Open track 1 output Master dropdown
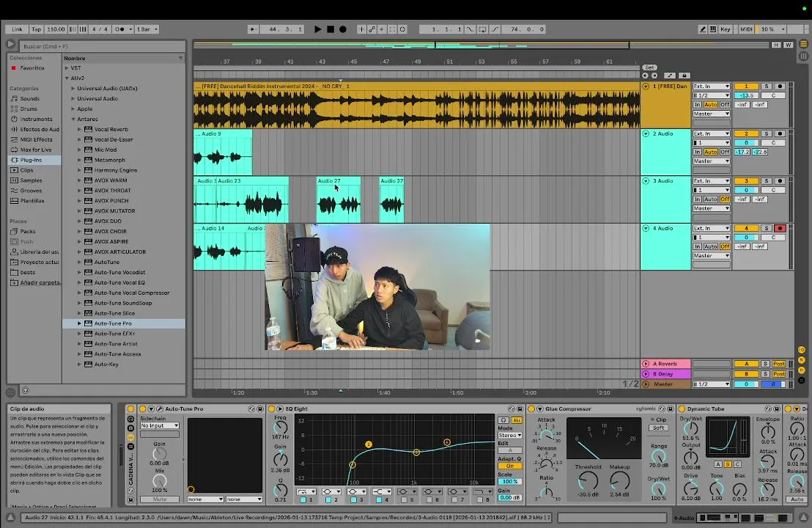 click(x=711, y=114)
